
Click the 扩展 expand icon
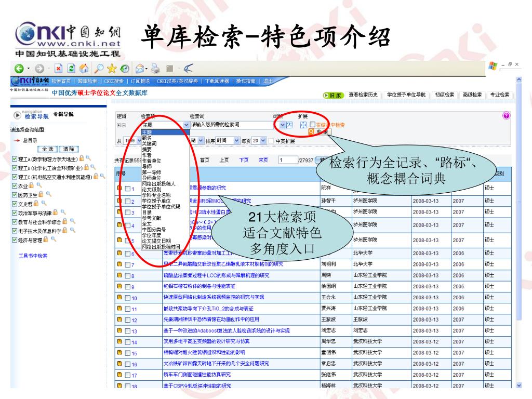point(303,125)
